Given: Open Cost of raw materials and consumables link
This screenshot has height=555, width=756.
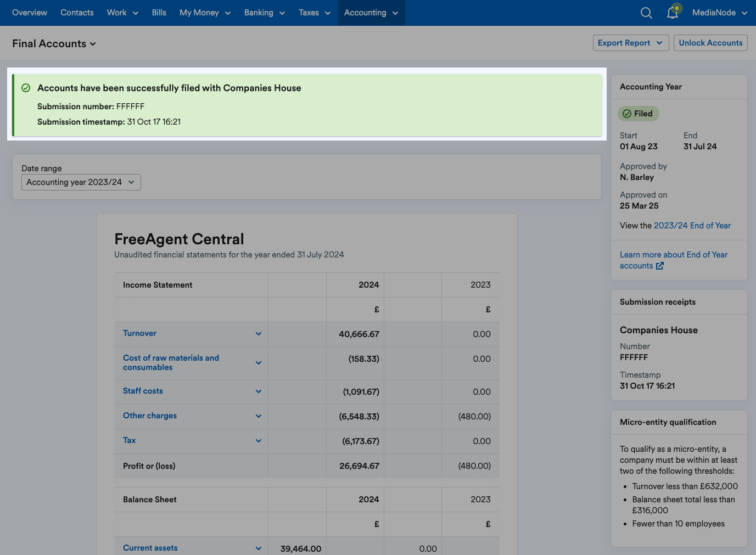Looking at the screenshot, I should [x=171, y=362].
